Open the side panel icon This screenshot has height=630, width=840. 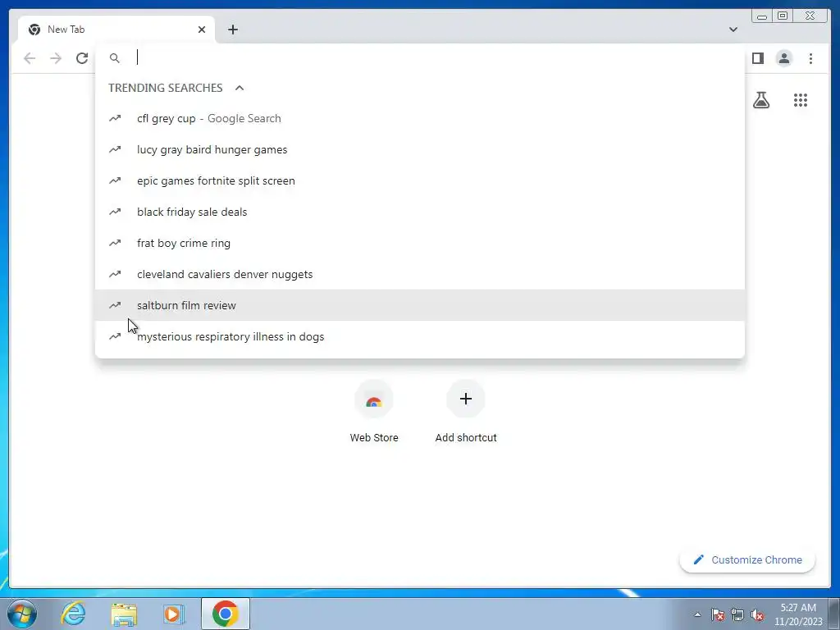coord(757,58)
